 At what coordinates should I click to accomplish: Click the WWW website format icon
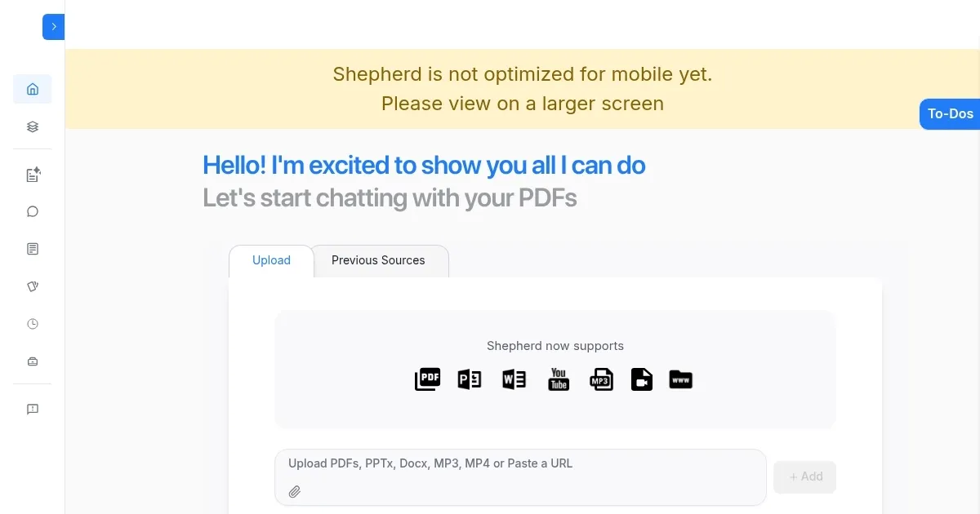pos(680,379)
